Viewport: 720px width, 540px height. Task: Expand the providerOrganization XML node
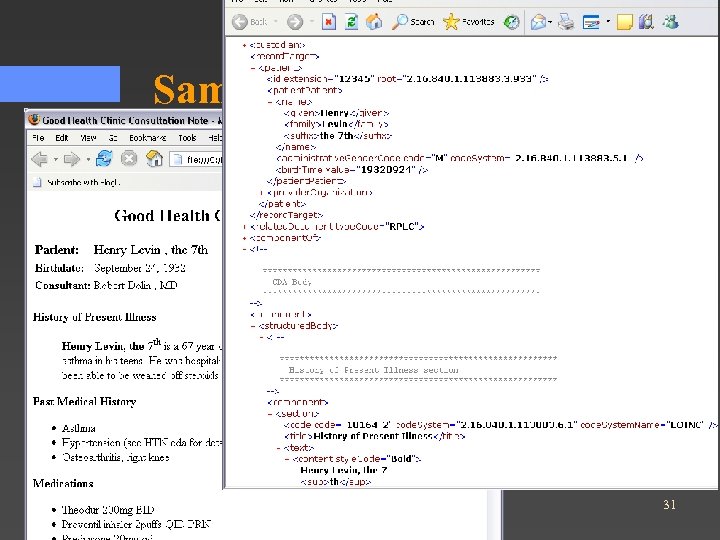pyautogui.click(x=262, y=192)
